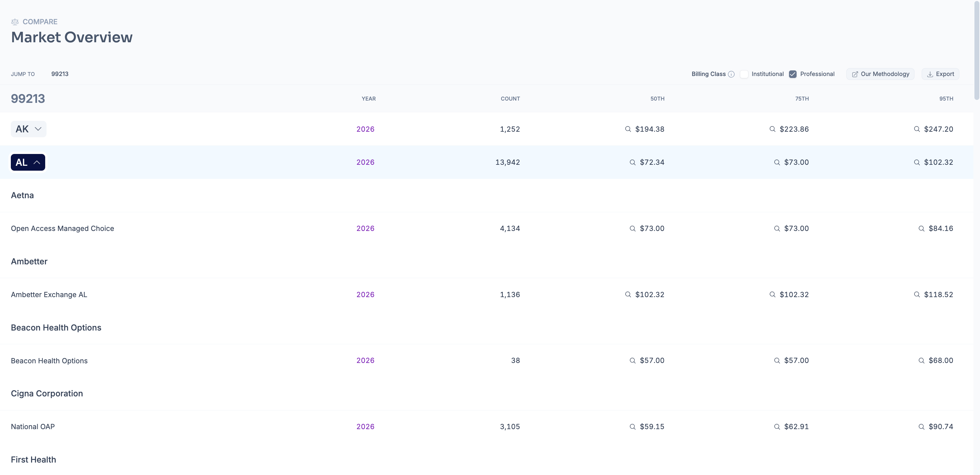Click magnifier beside National OAP $62.91
Image resolution: width=980 pixels, height=475 pixels.
pyautogui.click(x=777, y=427)
